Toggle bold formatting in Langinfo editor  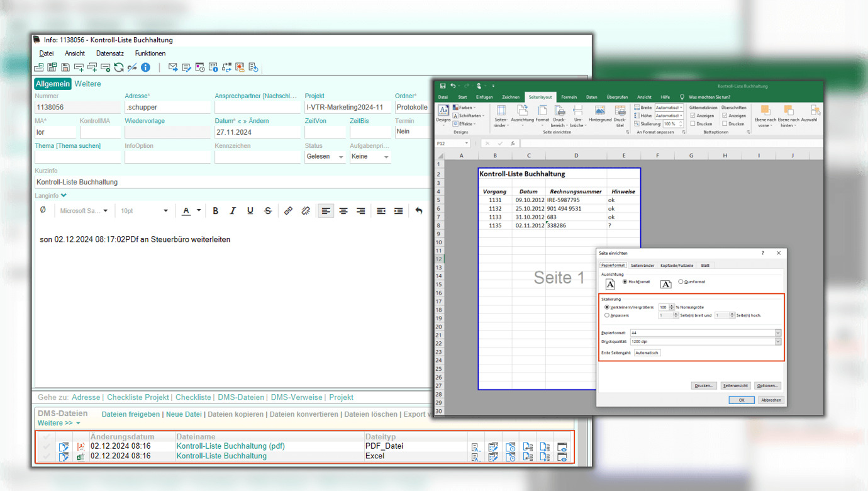[x=216, y=211]
